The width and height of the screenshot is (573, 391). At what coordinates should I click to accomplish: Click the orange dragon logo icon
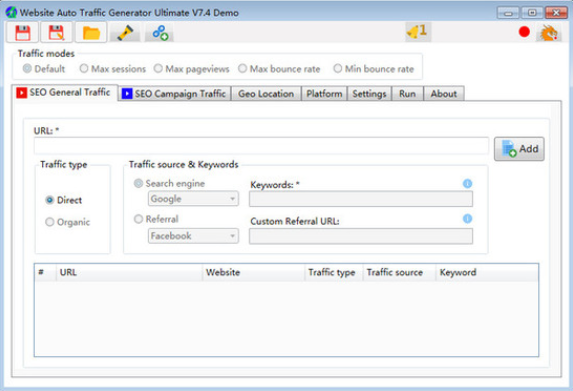click(549, 33)
